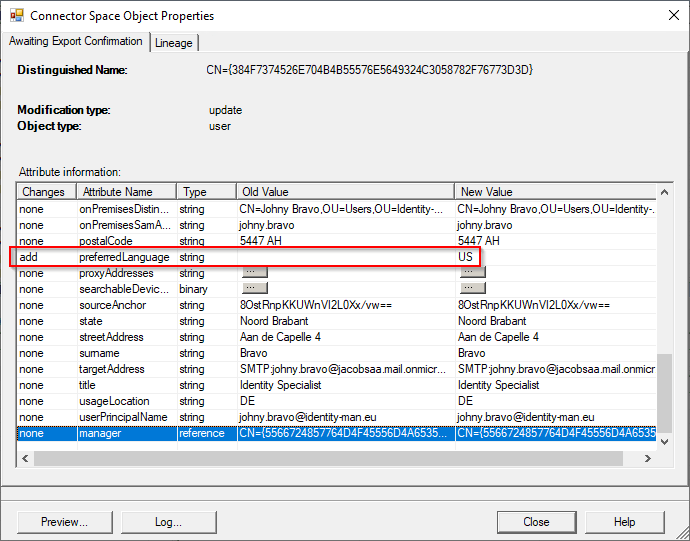Click the vertical scrollbar down arrow
Image resolution: width=690 pixels, height=541 pixels.
(664, 440)
